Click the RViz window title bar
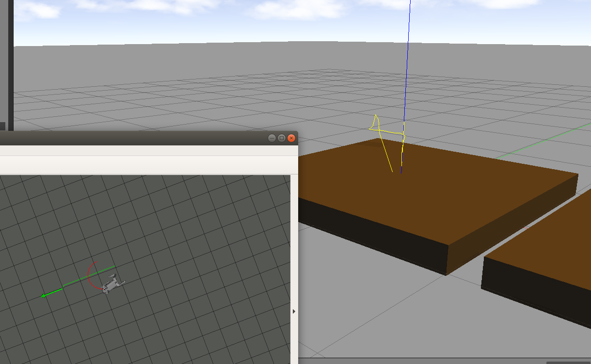Viewport: 591px width, 364px height. click(145, 138)
